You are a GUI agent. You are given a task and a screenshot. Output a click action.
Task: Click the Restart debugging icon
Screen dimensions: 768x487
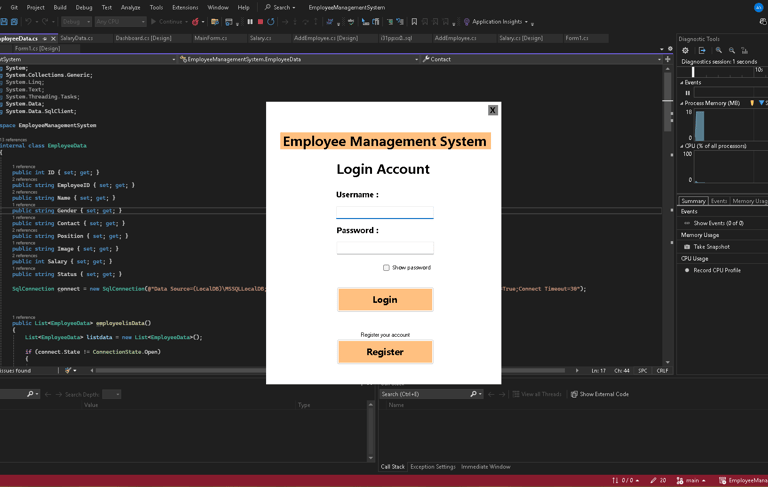(x=271, y=21)
